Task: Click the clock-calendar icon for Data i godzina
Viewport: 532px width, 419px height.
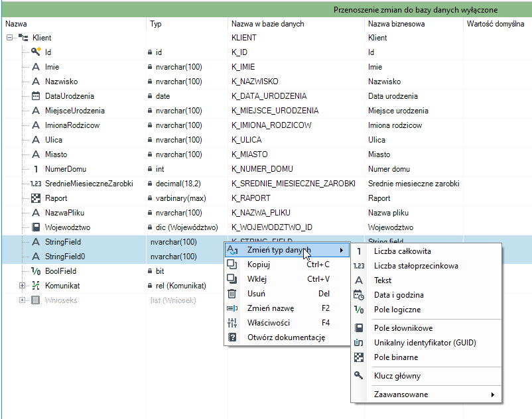Action: coord(359,295)
